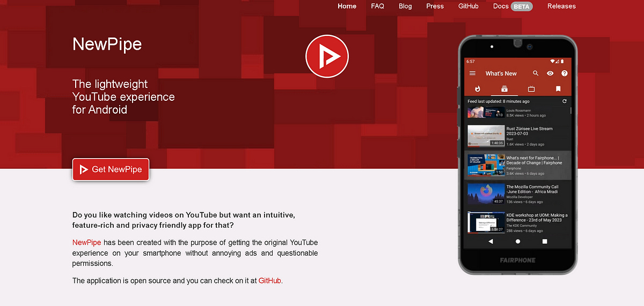Open the Fairphone Decade of Change thumbnail

tap(486, 165)
